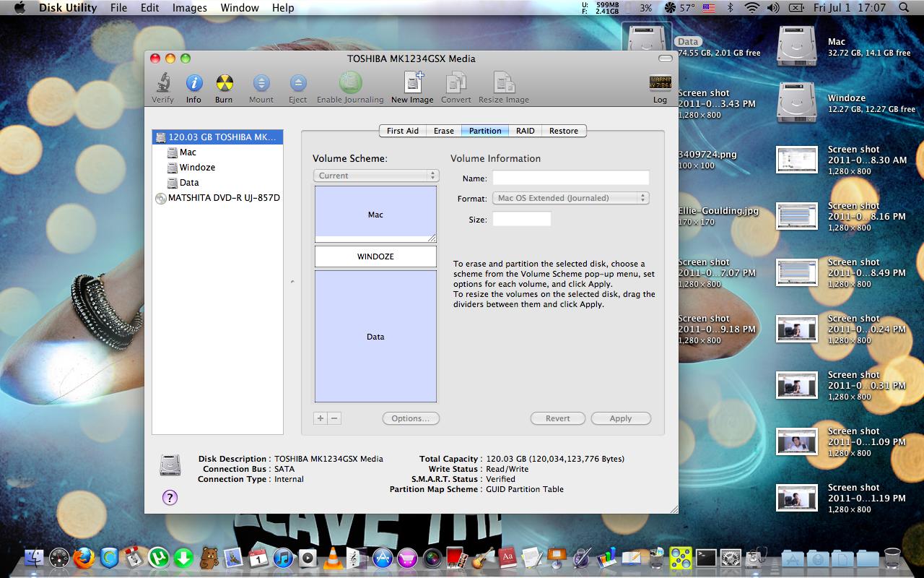Click the volume speaker icon in menu bar
Image resolution: width=924 pixels, height=578 pixels.
(773, 8)
